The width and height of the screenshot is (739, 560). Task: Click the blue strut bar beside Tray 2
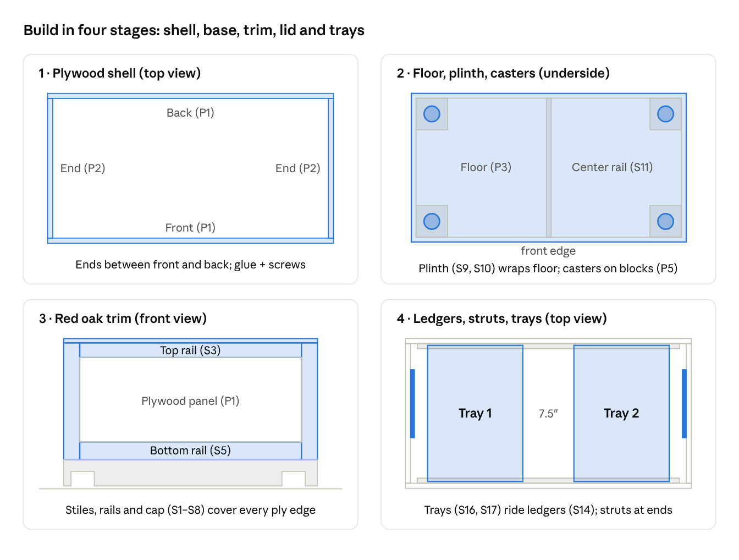[684, 404]
